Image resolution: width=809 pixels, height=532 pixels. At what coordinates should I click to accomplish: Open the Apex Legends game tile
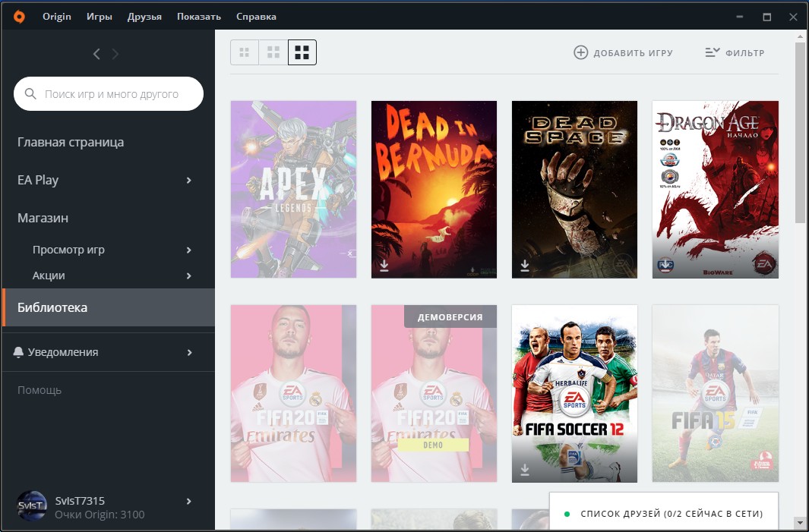293,189
